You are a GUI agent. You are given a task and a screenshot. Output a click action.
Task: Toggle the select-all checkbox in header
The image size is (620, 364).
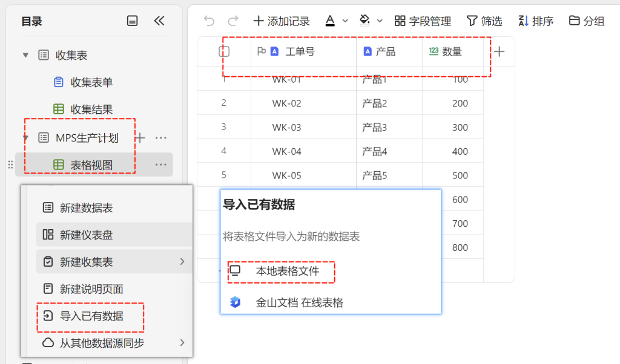pyautogui.click(x=224, y=51)
